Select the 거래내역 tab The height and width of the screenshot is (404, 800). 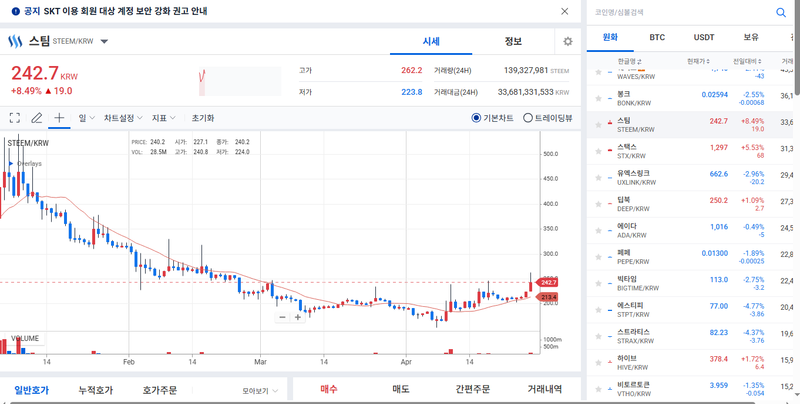click(x=544, y=389)
